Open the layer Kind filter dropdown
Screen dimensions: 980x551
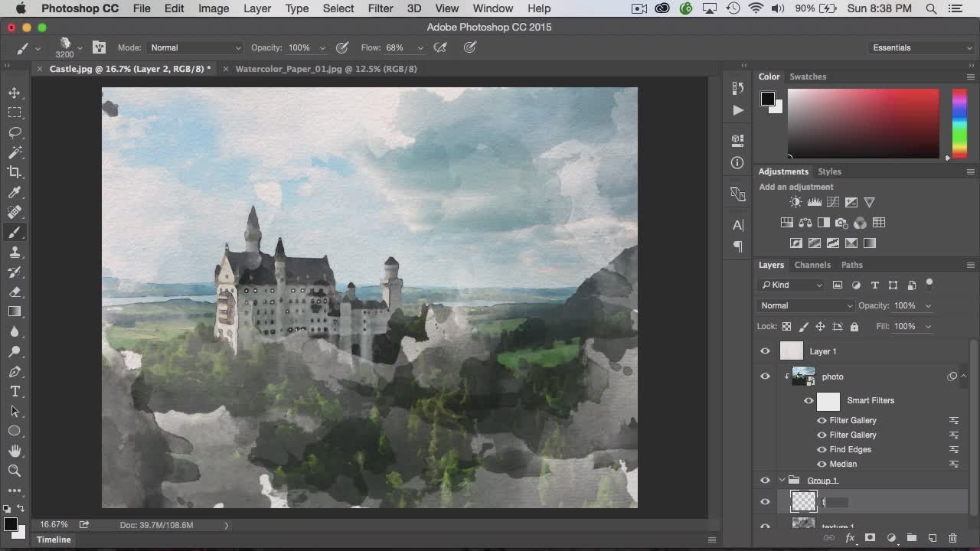[792, 285]
